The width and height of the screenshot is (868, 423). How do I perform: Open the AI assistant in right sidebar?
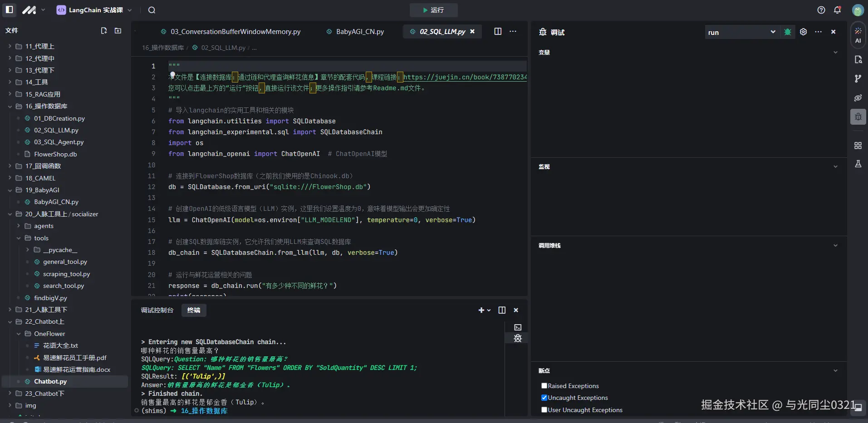[x=858, y=35]
